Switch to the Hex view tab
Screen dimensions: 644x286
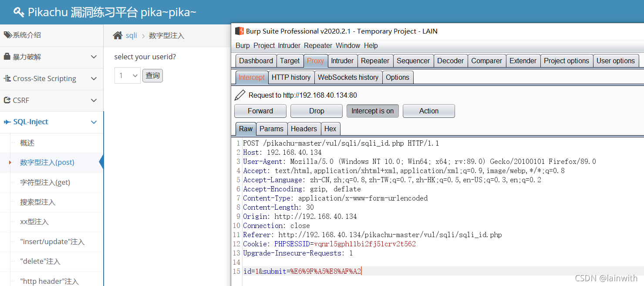click(330, 129)
